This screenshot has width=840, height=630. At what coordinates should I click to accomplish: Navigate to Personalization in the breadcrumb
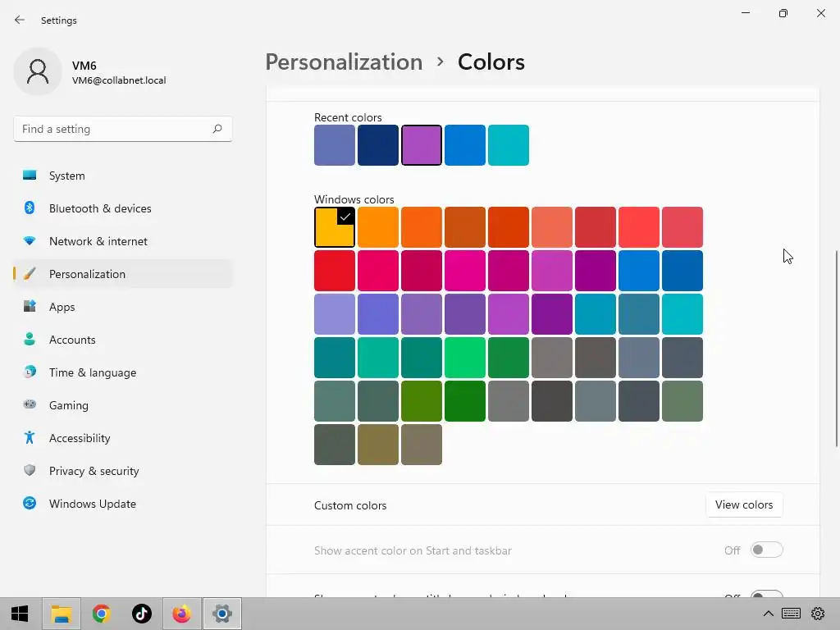pyautogui.click(x=344, y=62)
